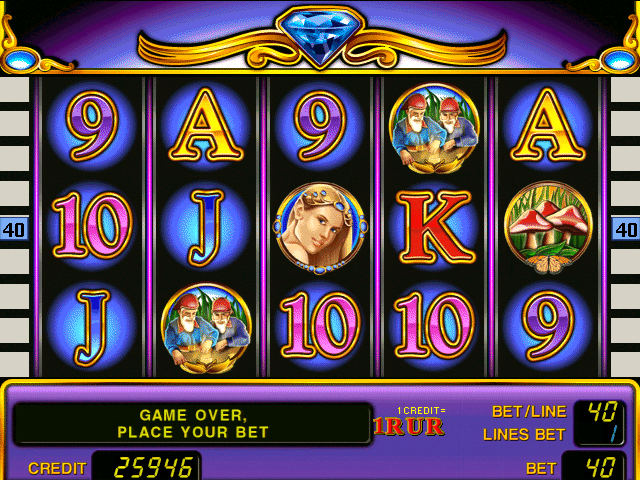Select the red mushrooms symbol
This screenshot has width=640, height=480.
pyautogui.click(x=548, y=227)
